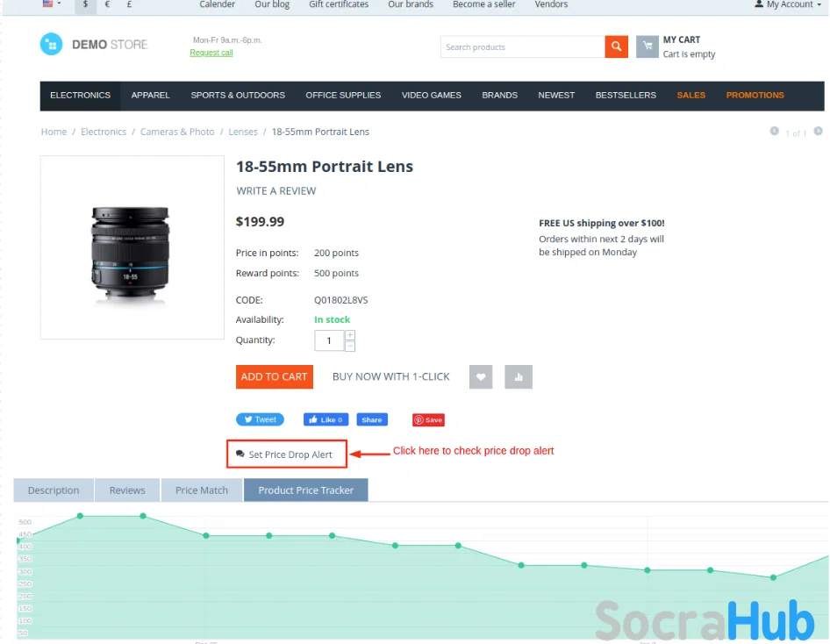Screen dimensions: 830x644
Task: Click the lowest price point on chart
Action: click(x=773, y=577)
